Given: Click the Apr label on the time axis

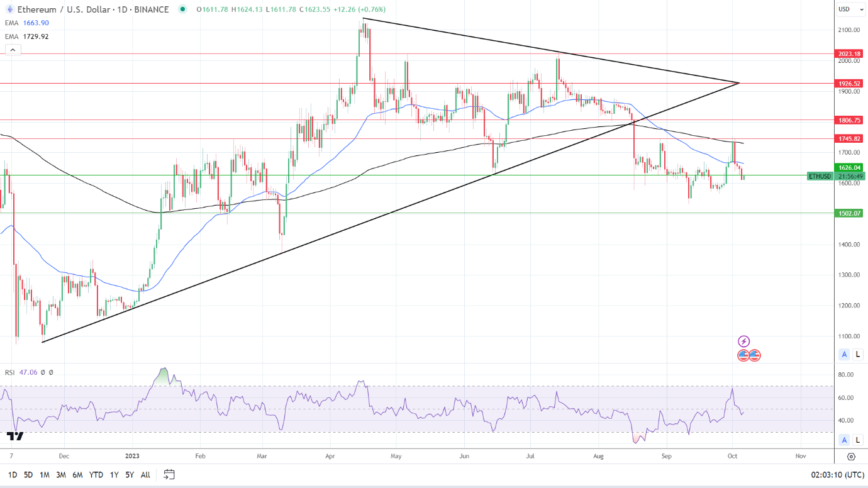Looking at the screenshot, I should (330, 455).
